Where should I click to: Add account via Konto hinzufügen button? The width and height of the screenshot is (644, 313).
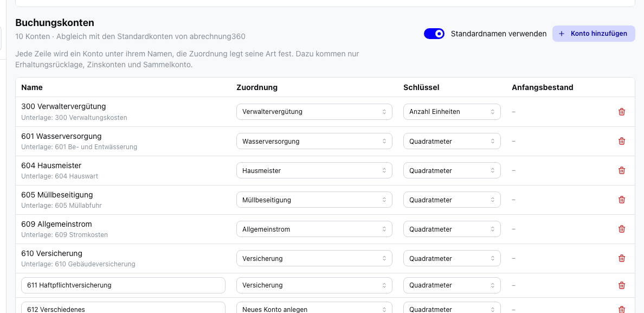point(594,34)
